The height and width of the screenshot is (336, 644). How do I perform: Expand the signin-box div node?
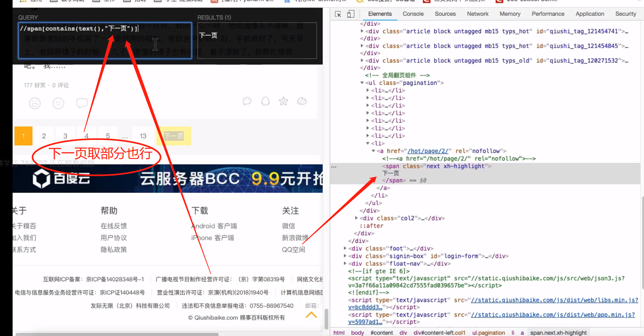(345, 256)
